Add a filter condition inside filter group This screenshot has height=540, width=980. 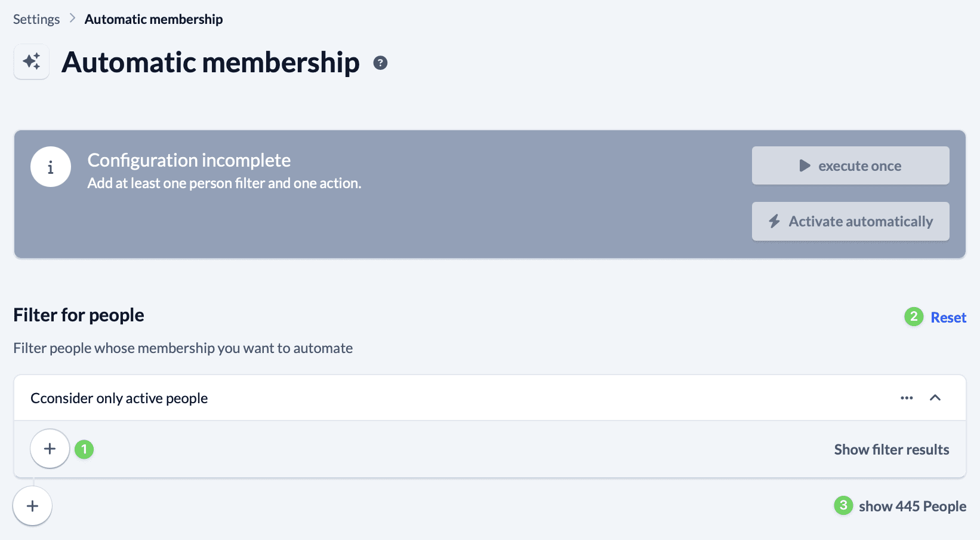[x=50, y=449]
